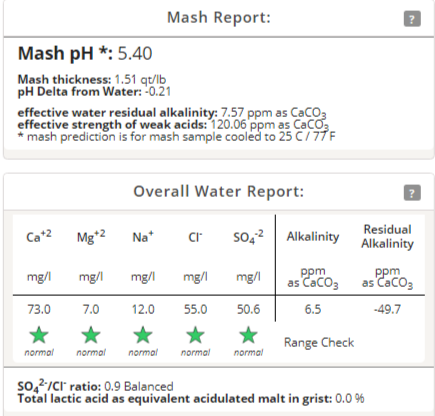The height and width of the screenshot is (416, 435).
Task: Click the green star under Cl-
Action: (x=195, y=335)
